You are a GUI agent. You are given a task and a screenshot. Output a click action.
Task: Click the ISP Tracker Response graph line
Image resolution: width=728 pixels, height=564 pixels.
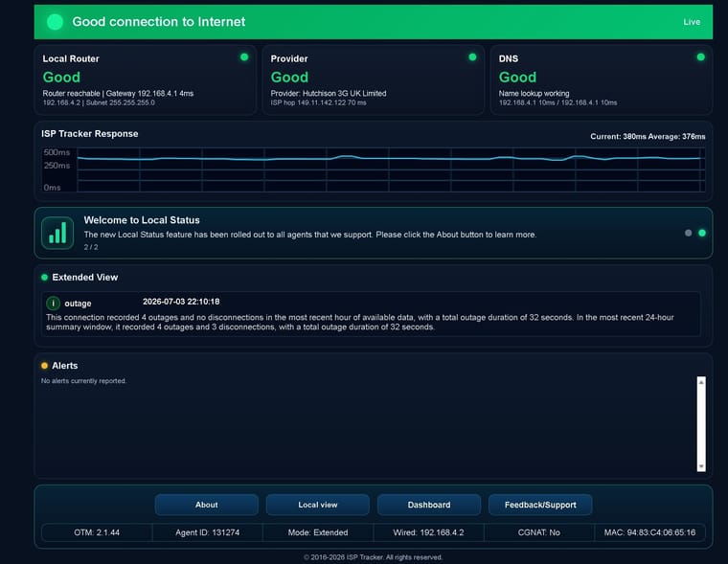click(389, 158)
